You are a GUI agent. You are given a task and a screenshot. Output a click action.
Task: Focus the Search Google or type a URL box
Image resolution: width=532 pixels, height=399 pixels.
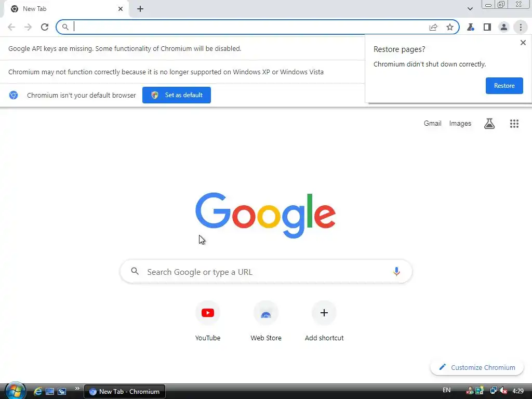coord(266,272)
